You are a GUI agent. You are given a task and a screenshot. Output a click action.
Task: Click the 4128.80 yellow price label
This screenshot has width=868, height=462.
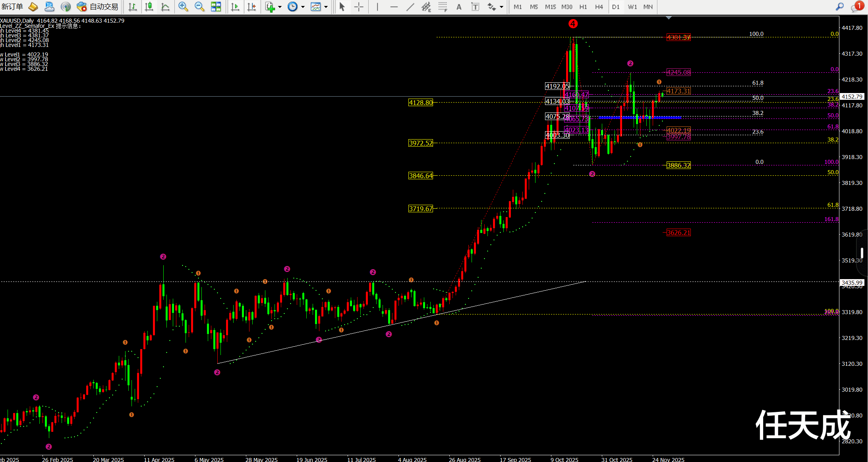pyautogui.click(x=421, y=103)
